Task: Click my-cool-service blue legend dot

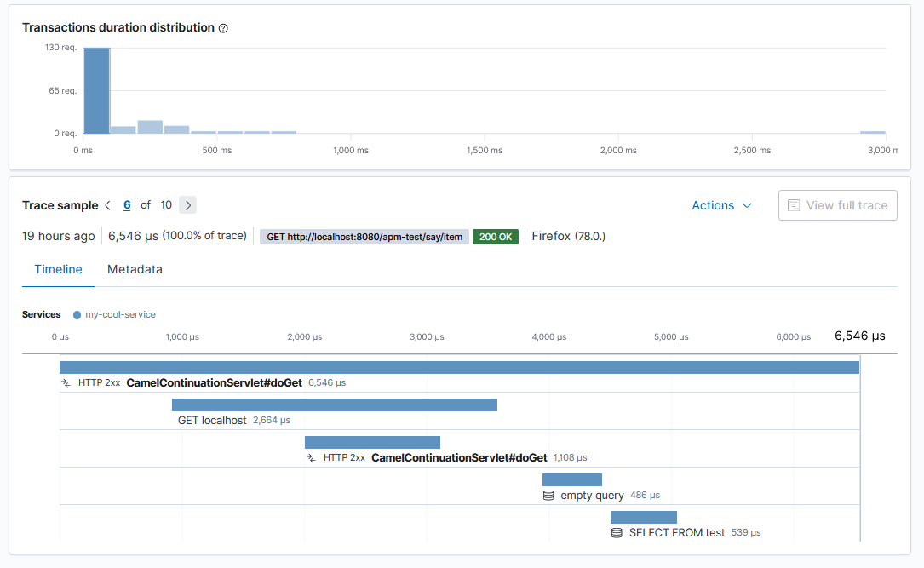Action: pos(77,314)
